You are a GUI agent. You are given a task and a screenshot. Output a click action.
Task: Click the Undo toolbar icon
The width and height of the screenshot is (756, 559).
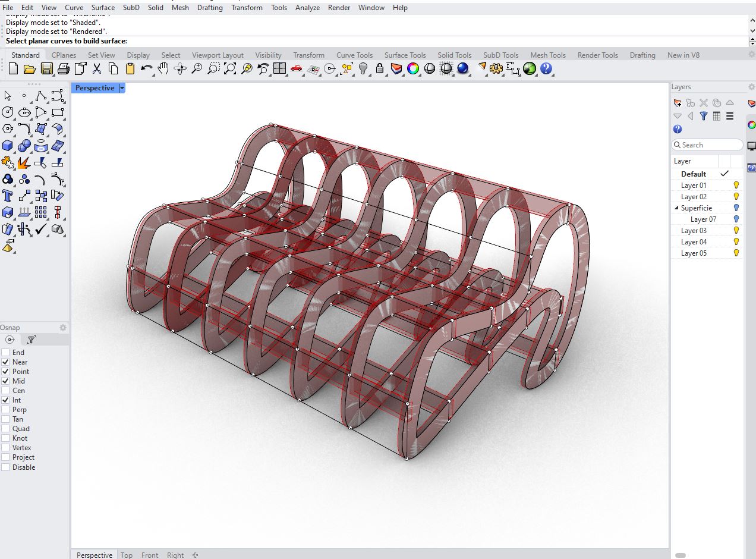[146, 69]
